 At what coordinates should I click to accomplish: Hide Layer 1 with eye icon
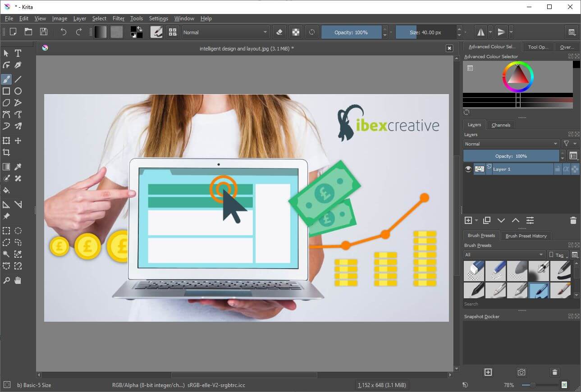tap(468, 169)
